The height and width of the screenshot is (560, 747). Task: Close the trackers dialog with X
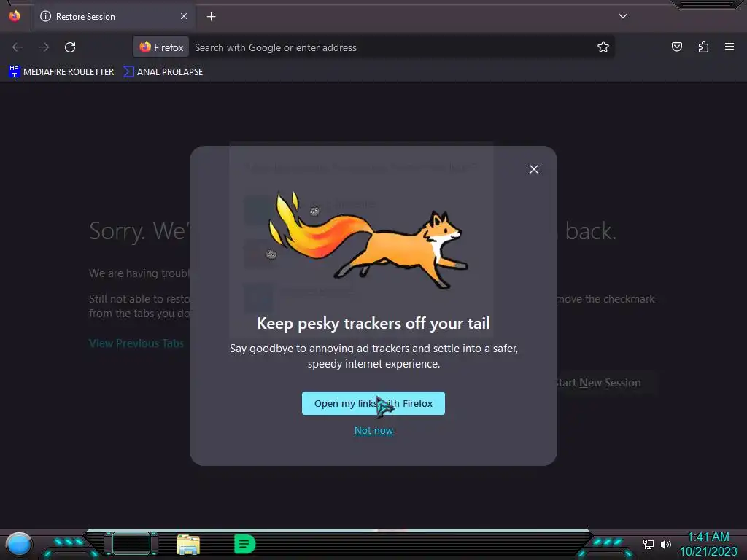pos(533,169)
